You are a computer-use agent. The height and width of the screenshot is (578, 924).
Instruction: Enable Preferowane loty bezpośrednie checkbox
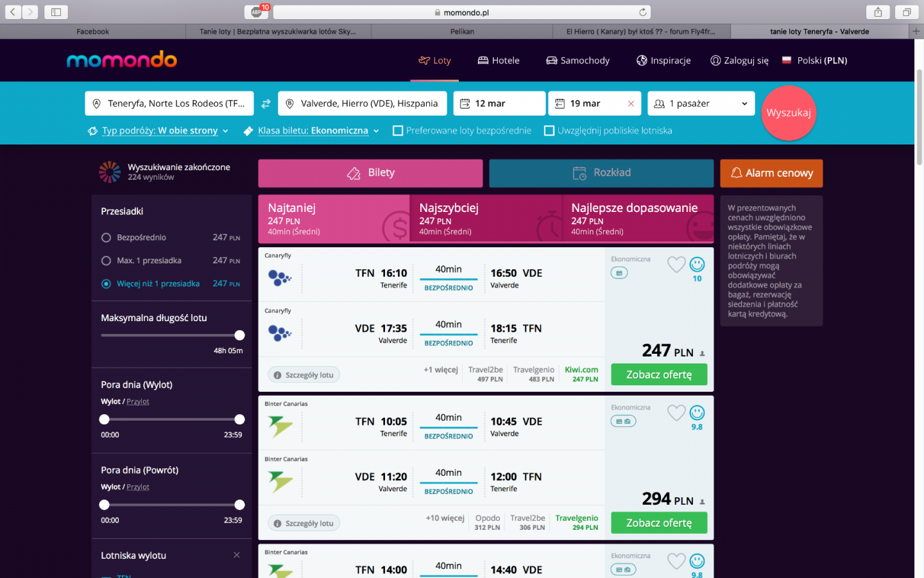point(398,130)
